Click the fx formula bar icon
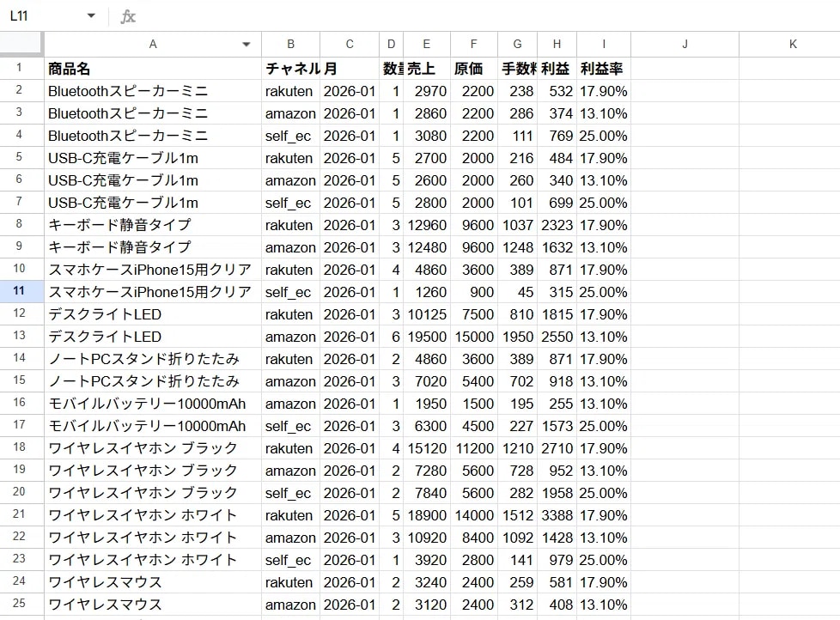Screen dimensions: 840x620 coord(127,16)
